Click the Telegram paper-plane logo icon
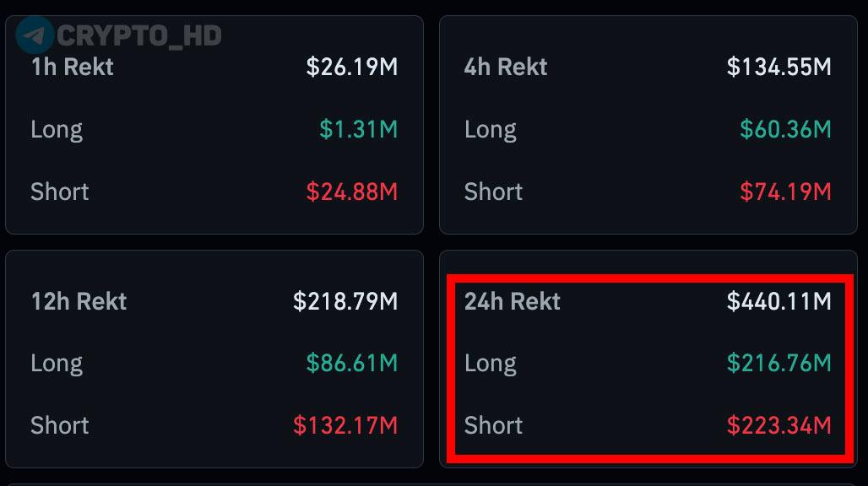868x486 pixels. point(35,35)
